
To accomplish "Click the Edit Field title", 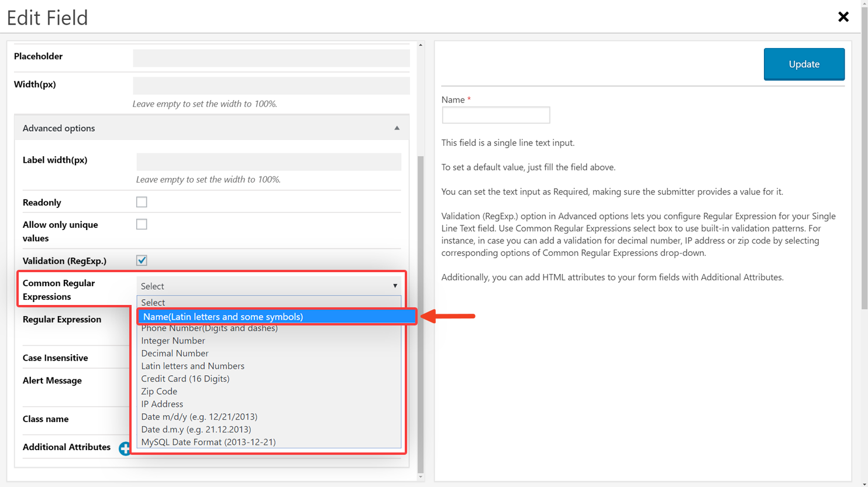I will click(47, 18).
